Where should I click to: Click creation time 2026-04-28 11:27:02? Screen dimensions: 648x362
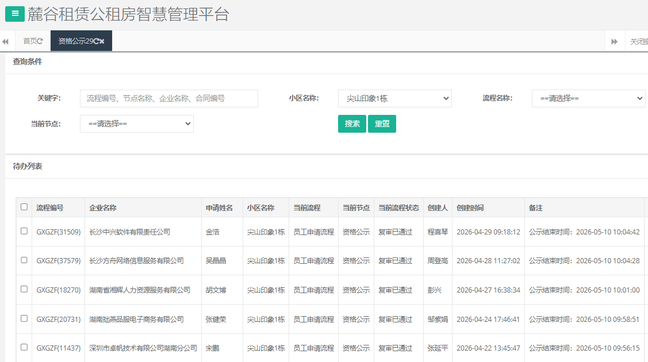click(488, 261)
